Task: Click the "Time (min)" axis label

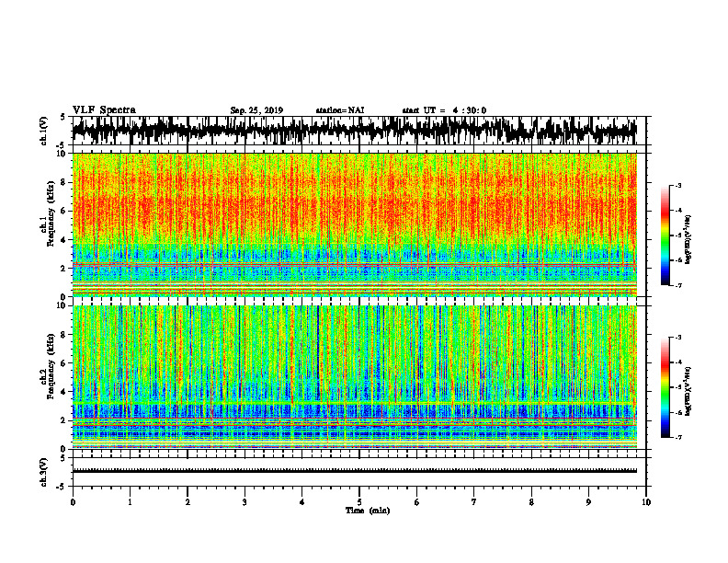Action: click(368, 511)
